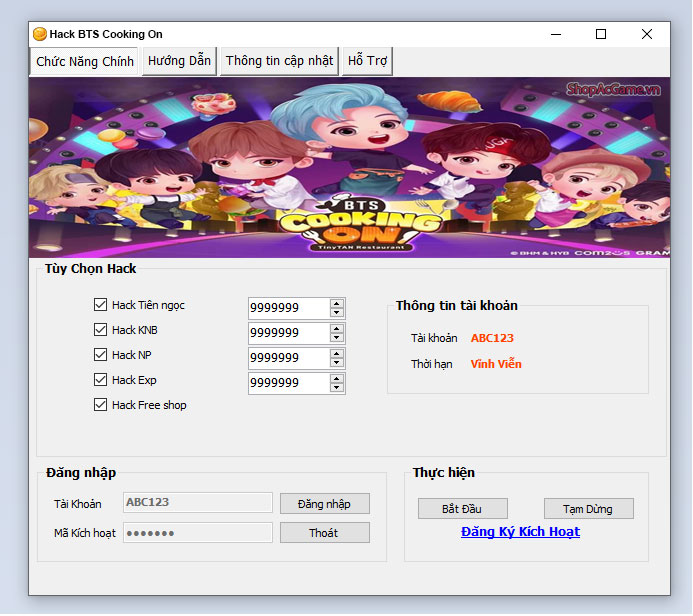The image size is (693, 616).
Task: Click the Tài Khoản username field
Action: coord(198,502)
